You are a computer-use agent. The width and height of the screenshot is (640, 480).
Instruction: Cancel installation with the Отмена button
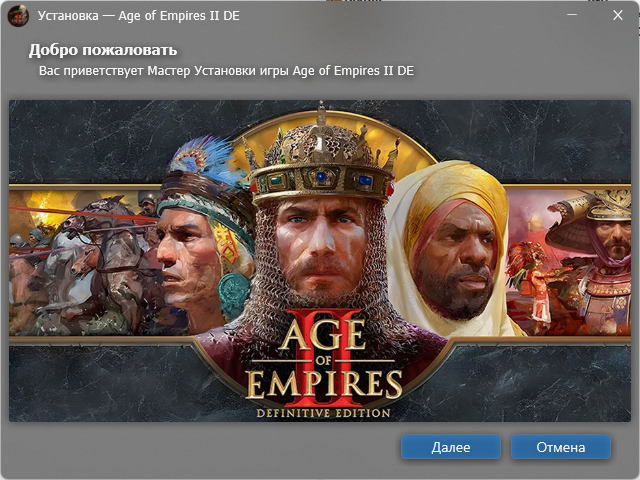pyautogui.click(x=561, y=447)
